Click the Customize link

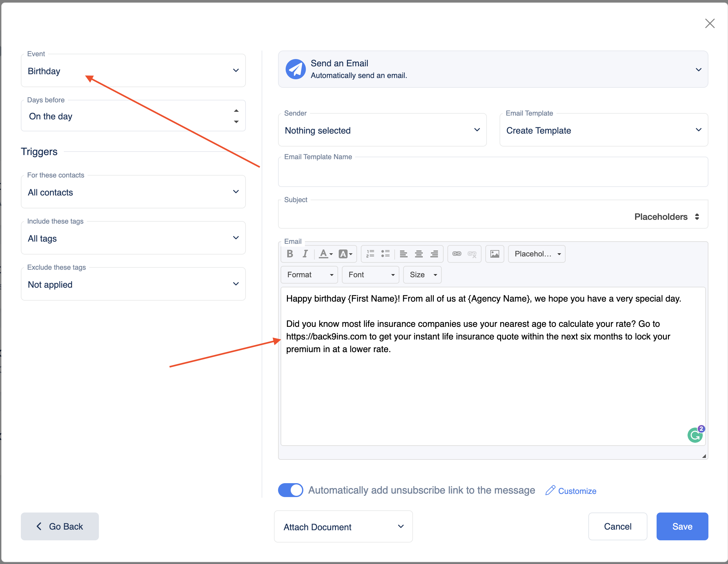pos(577,491)
